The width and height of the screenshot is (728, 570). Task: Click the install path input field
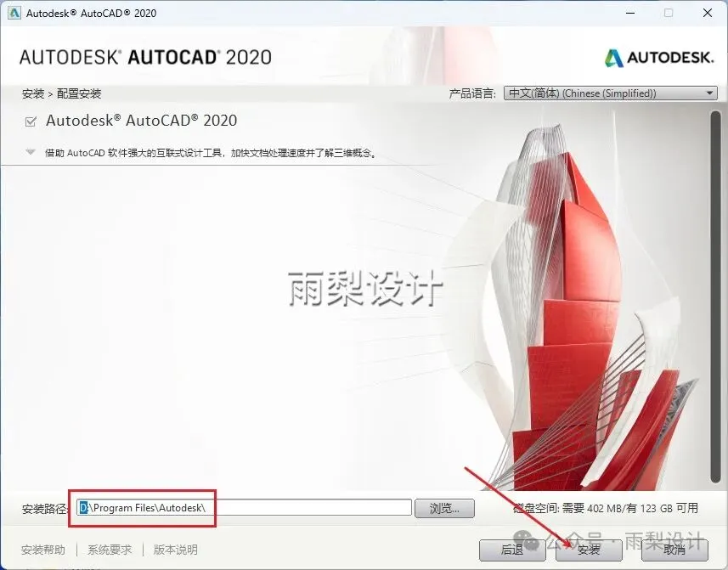coord(244,508)
